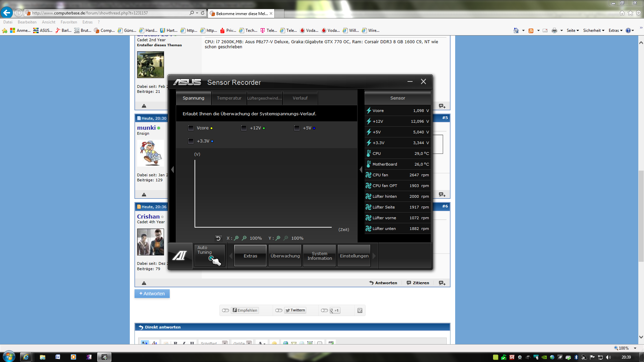Click the System Information button

click(319, 256)
